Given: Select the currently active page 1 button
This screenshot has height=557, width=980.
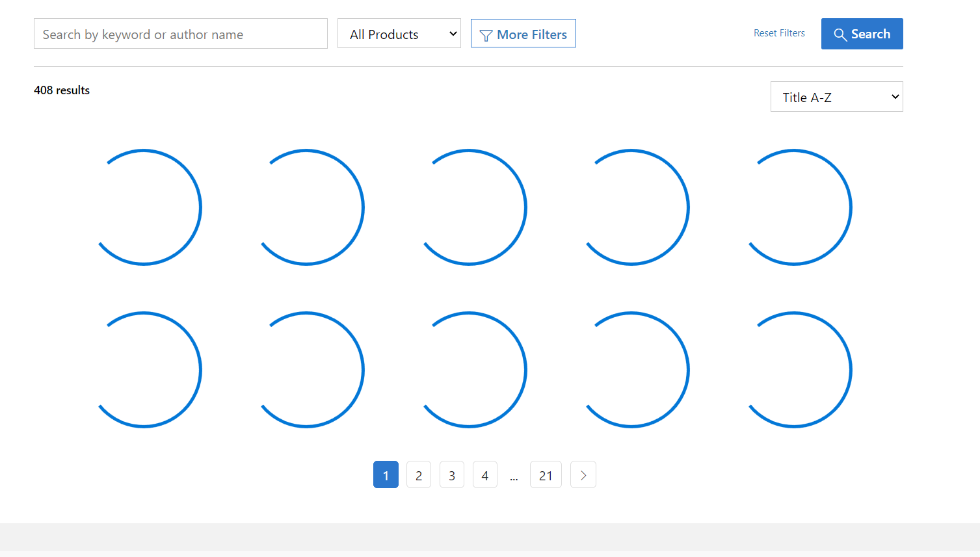Looking at the screenshot, I should click(x=386, y=474).
